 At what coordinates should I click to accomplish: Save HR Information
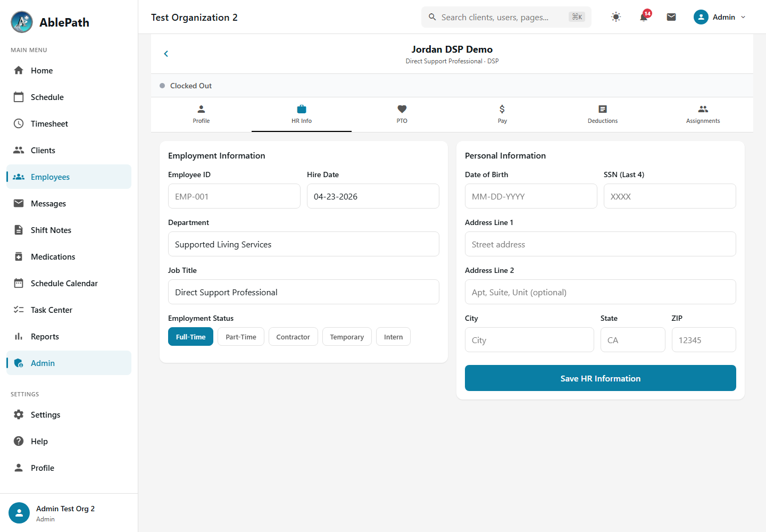point(601,378)
